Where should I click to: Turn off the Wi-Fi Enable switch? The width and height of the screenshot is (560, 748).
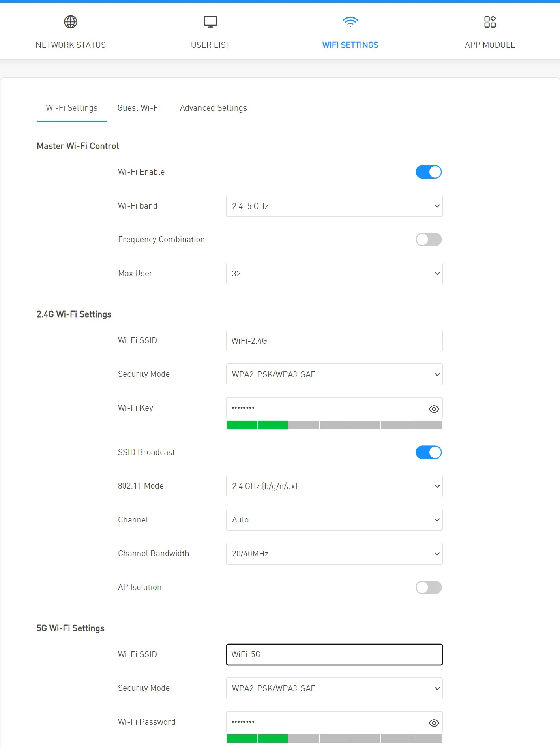pyautogui.click(x=429, y=172)
